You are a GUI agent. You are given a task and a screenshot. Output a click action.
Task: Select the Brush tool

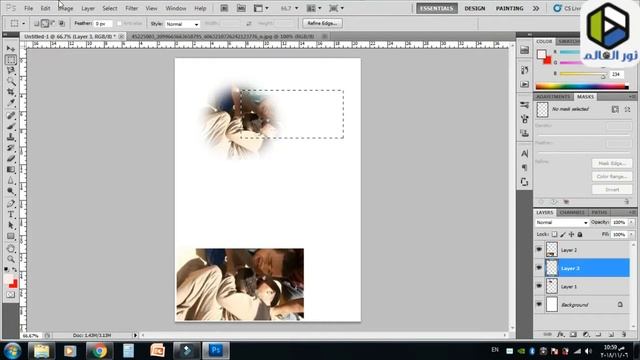(11, 126)
